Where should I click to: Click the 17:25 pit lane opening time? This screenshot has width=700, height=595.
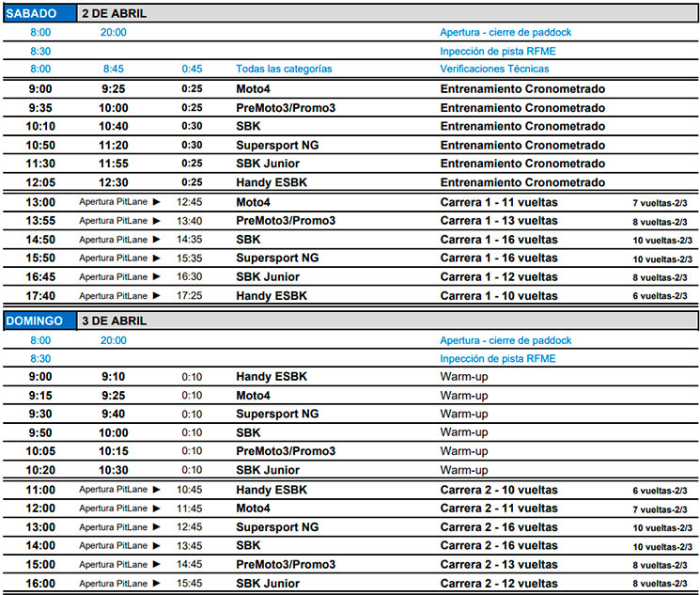[189, 296]
